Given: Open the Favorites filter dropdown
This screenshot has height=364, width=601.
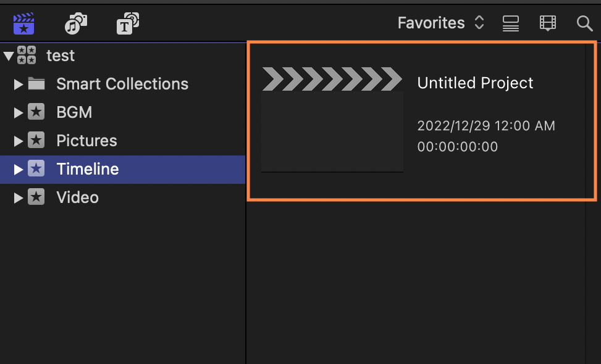Looking at the screenshot, I should [441, 23].
